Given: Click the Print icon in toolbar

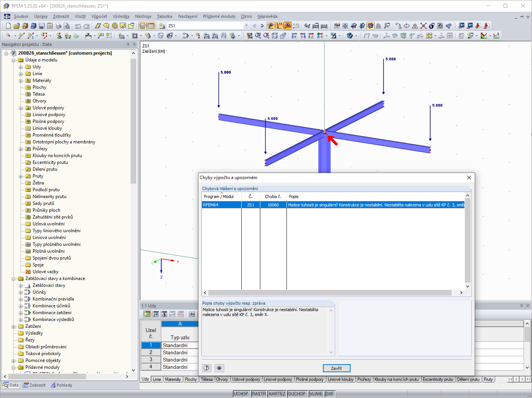Looking at the screenshot, I should [x=58, y=26].
